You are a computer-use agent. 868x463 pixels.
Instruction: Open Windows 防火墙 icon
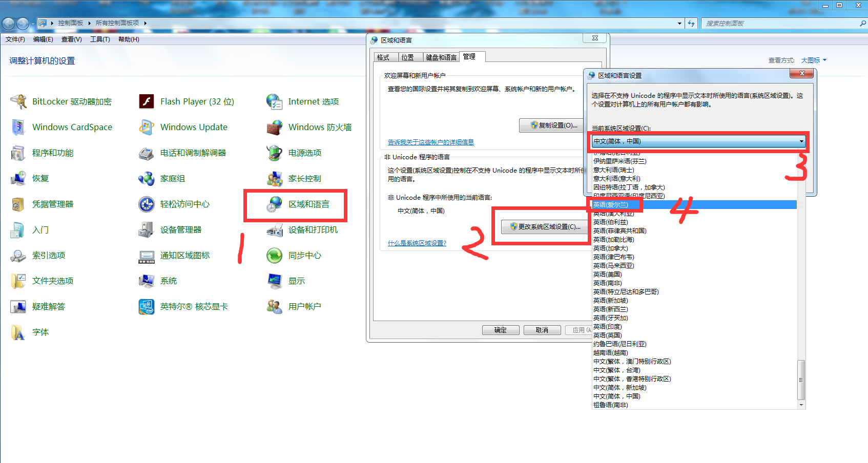click(x=275, y=127)
